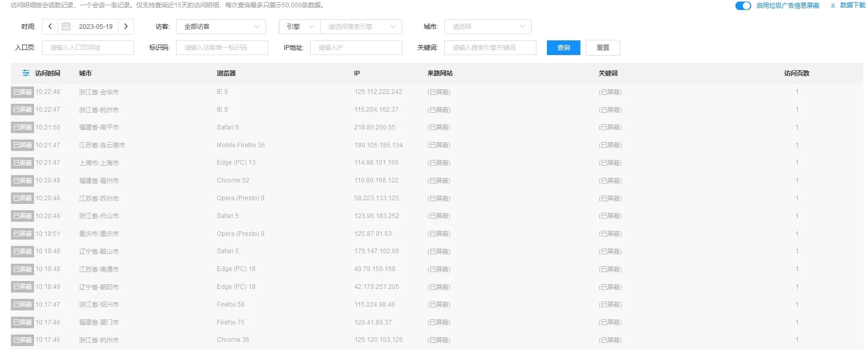Expand the city selection dropdown
The width and height of the screenshot is (868, 356).
pyautogui.click(x=487, y=27)
